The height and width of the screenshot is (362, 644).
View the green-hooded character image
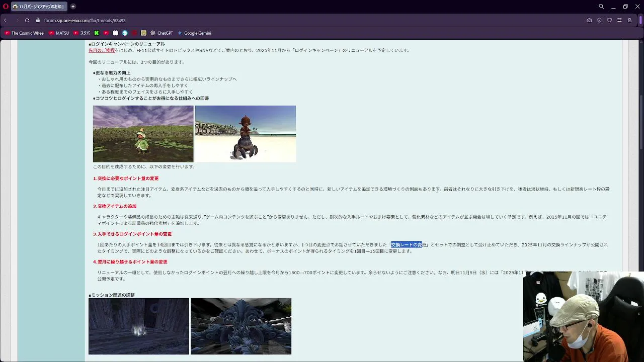tap(143, 134)
